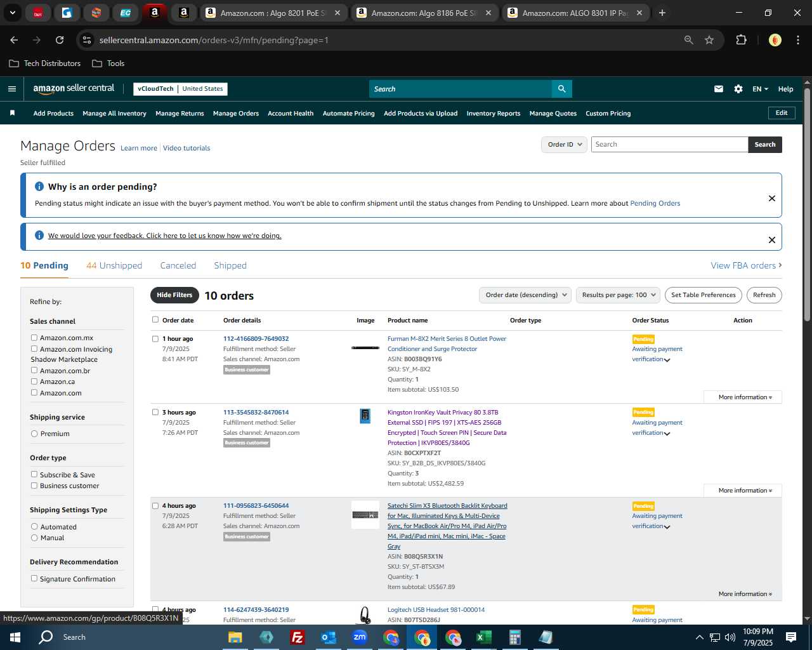This screenshot has width=812, height=650.
Task: Check the Subscribe & Save filter
Action: pos(34,474)
